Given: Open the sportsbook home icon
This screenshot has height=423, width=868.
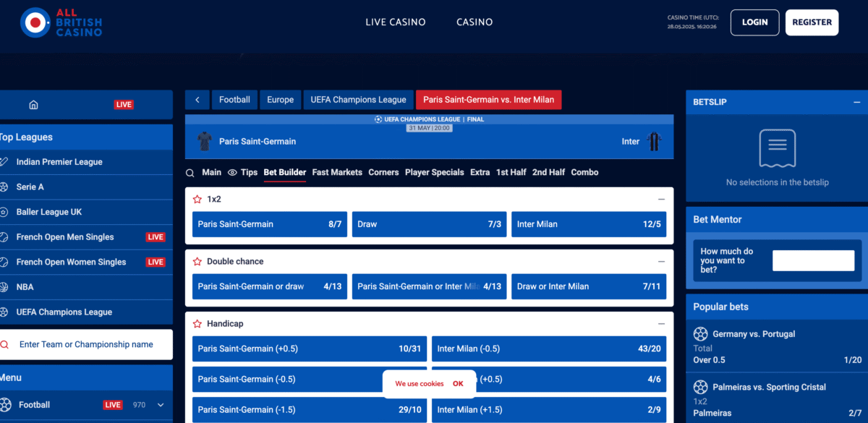Looking at the screenshot, I should pos(33,105).
